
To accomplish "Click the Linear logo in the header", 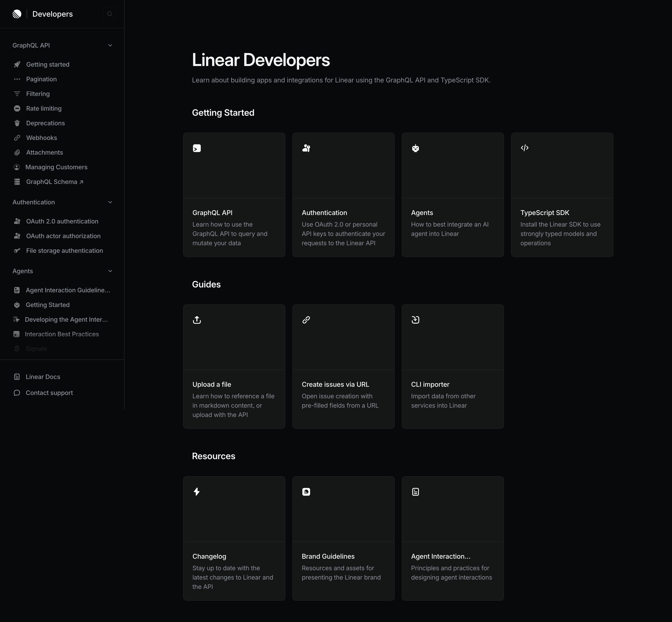I will tap(17, 14).
